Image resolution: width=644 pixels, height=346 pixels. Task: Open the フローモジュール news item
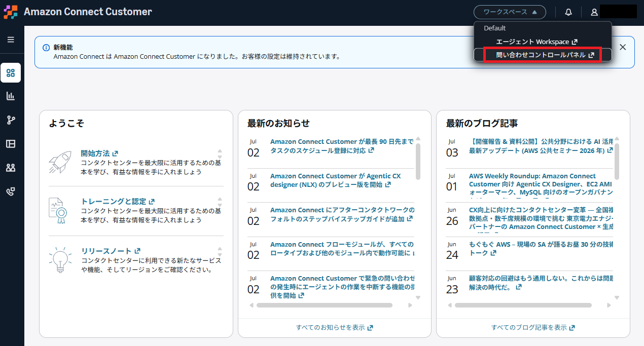point(342,248)
